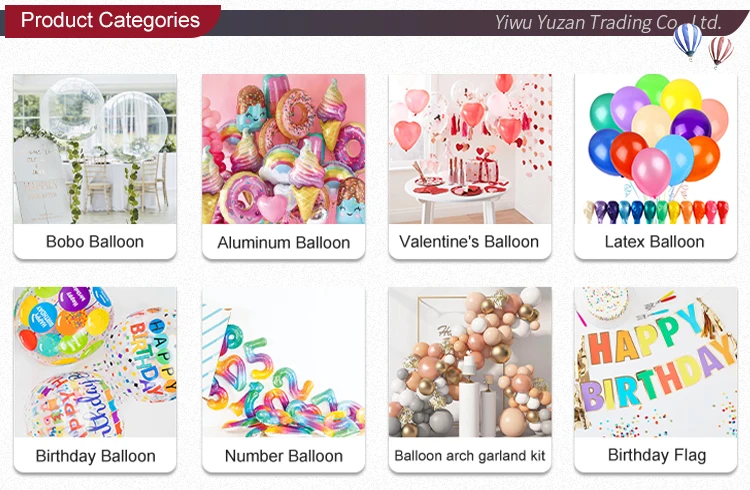The width and height of the screenshot is (750, 490).
Task: Open the Valentine's Balloon category image
Action: [x=470, y=149]
